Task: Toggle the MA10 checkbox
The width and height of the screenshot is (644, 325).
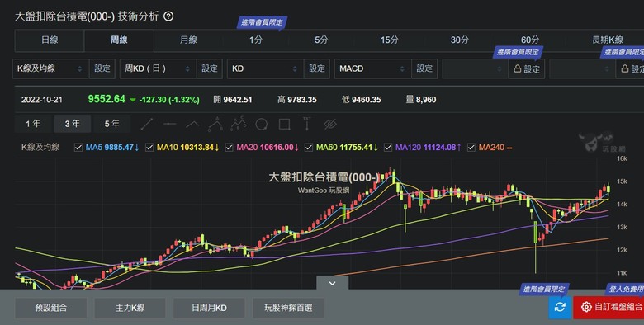Action: click(149, 148)
